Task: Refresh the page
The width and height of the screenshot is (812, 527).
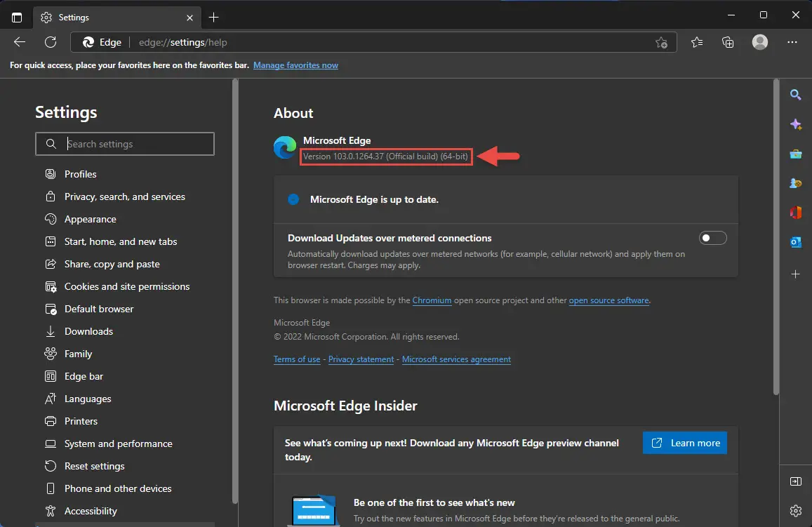Action: [51, 42]
